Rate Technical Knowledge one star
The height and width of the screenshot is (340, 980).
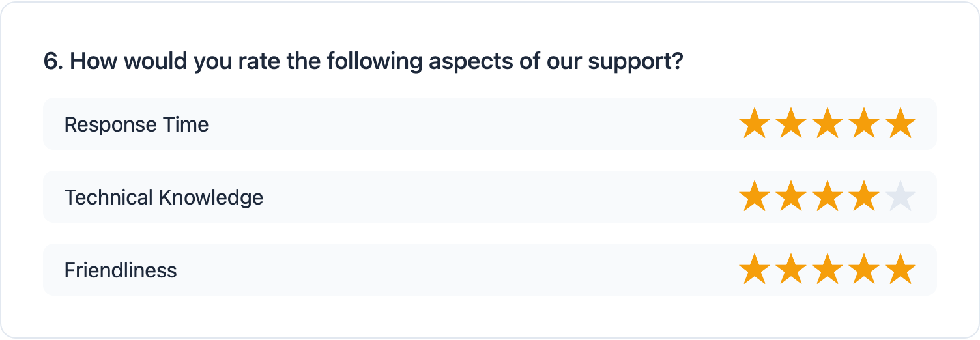(x=754, y=197)
